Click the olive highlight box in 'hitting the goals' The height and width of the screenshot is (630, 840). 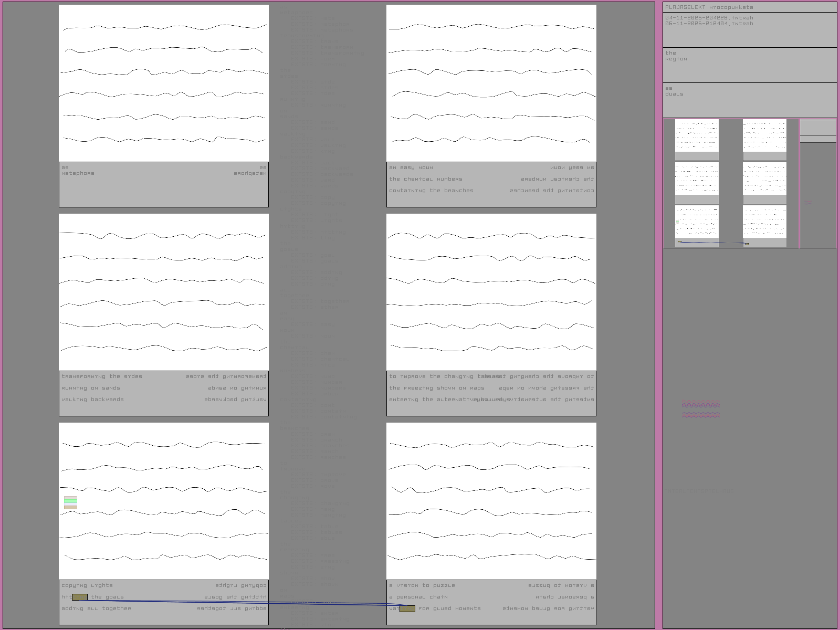click(x=80, y=597)
